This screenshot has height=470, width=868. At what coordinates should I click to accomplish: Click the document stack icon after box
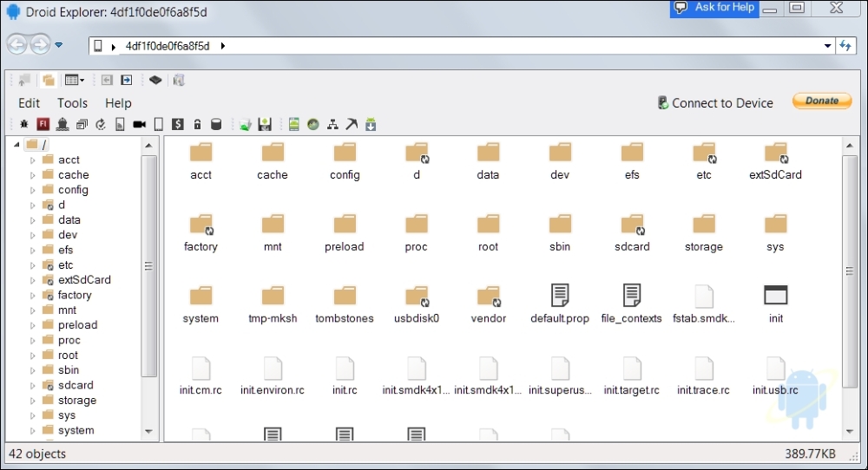[x=178, y=80]
